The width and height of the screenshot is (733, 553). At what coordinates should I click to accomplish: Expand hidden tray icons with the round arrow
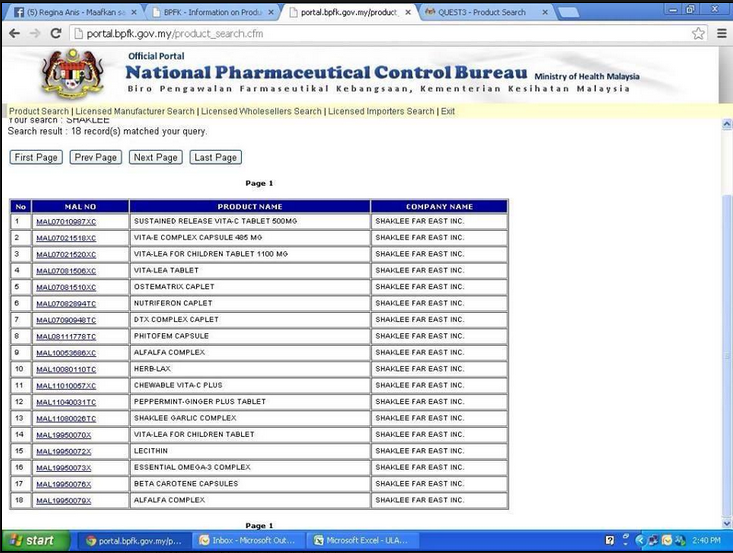[640, 541]
